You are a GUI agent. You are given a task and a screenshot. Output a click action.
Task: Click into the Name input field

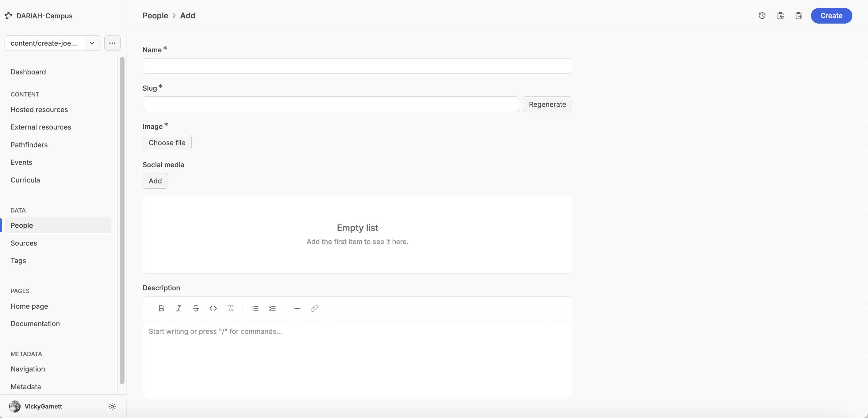[x=357, y=66]
